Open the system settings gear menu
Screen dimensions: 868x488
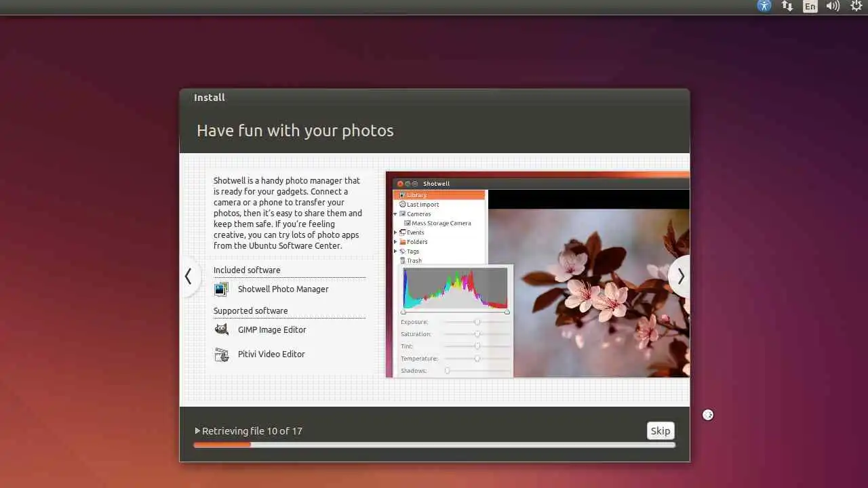(x=856, y=6)
